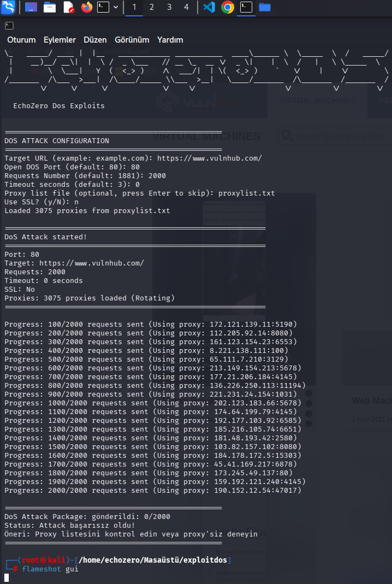Click the 'SSL: No' line
The height and width of the screenshot is (584, 392).
pyautogui.click(x=20, y=290)
